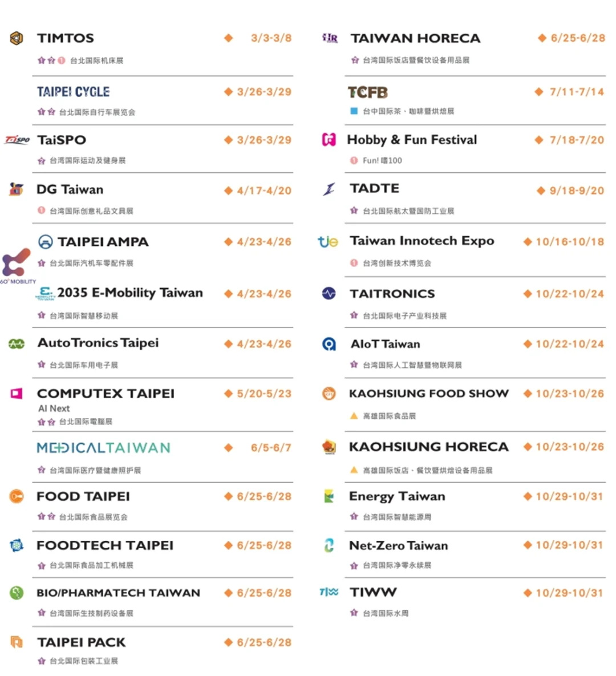Click the TAIPEI AMPA car logo
Viewport: 616px width, 676px height.
[45, 242]
